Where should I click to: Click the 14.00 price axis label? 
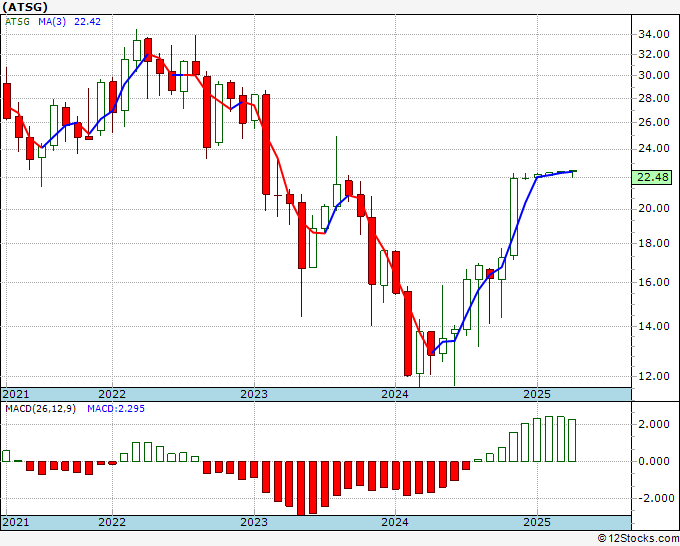653,326
